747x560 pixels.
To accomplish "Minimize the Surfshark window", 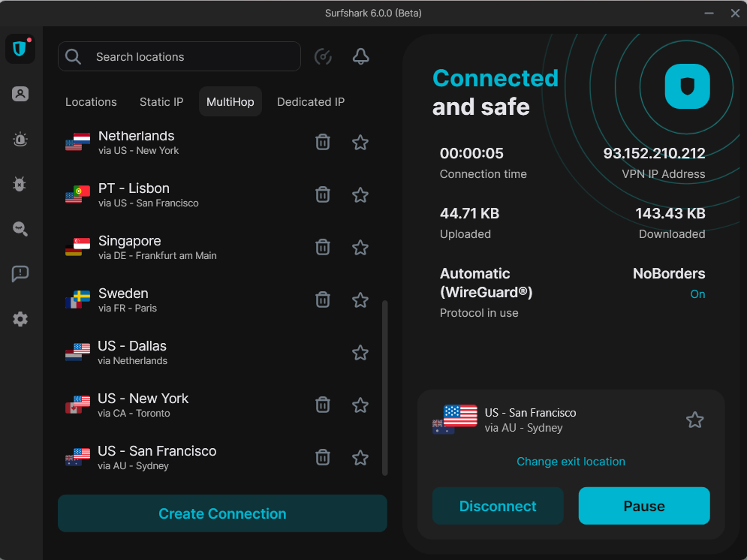I will coord(709,14).
